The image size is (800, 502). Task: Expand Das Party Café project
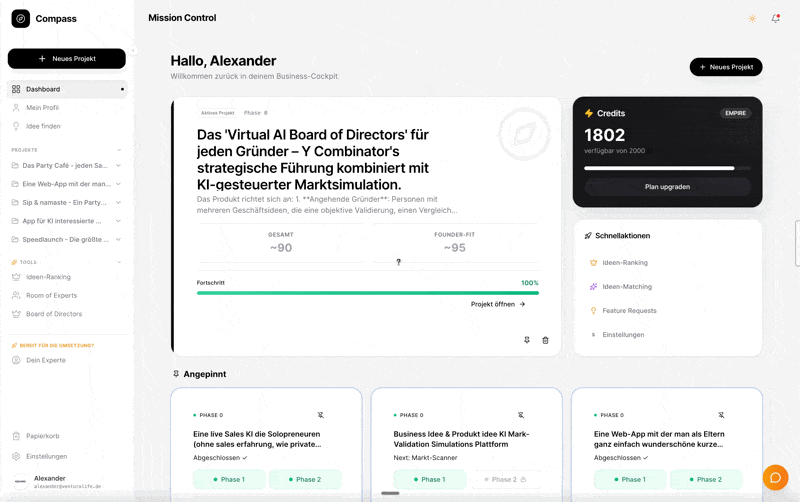click(x=118, y=166)
